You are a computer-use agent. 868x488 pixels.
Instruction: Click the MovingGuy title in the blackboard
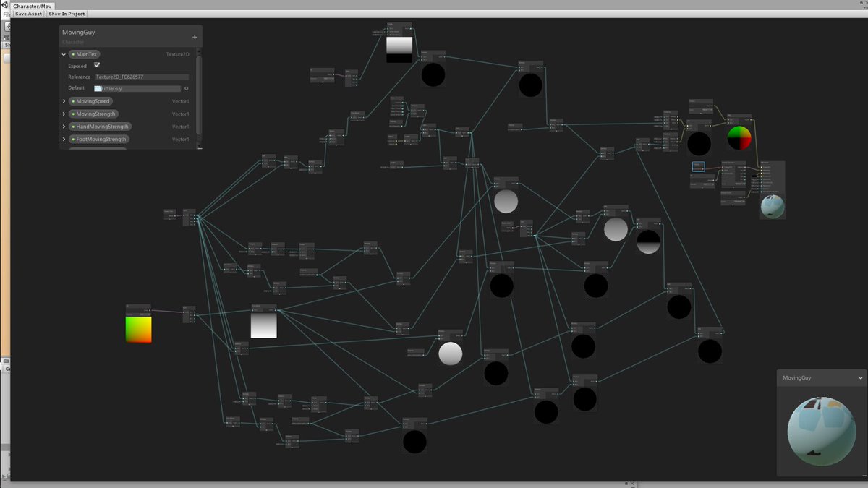pyautogui.click(x=78, y=33)
